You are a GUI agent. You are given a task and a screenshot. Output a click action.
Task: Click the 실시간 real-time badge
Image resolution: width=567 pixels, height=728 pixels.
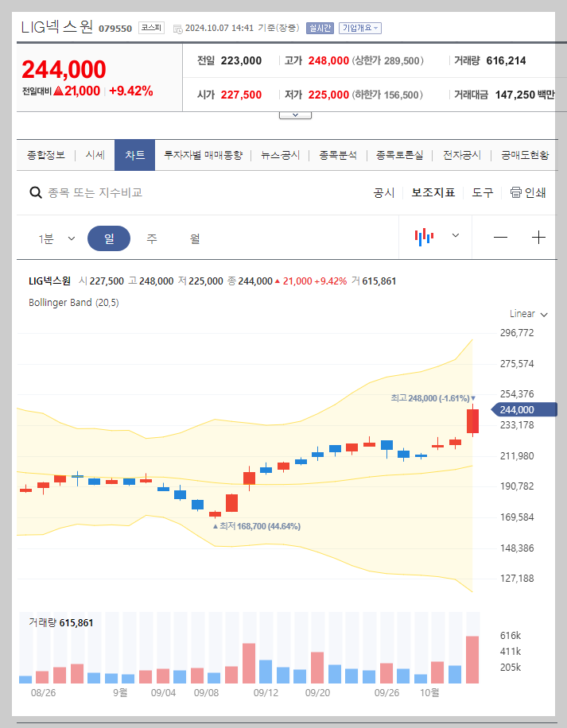(319, 27)
